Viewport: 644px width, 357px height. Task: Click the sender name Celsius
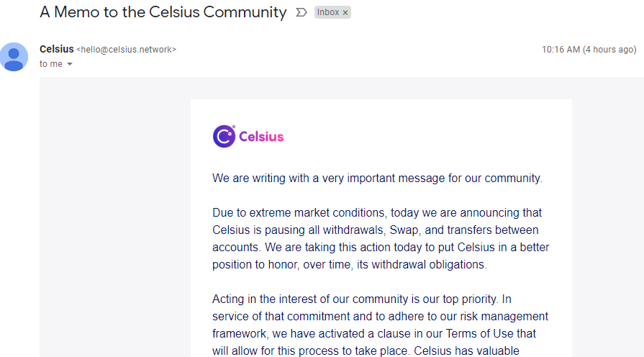click(56, 50)
